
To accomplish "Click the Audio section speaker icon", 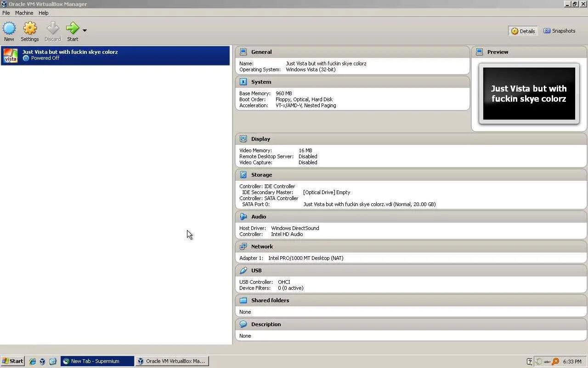I will click(x=243, y=217).
